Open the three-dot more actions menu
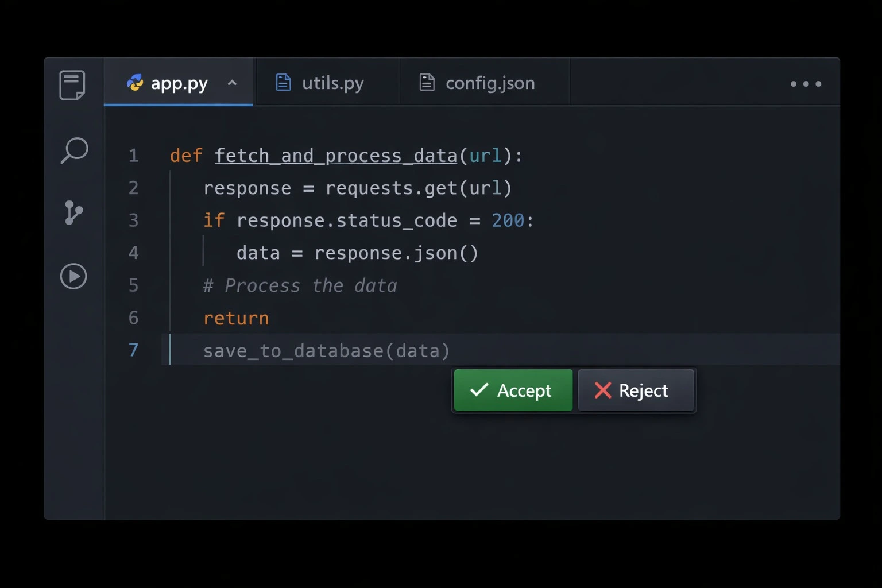 [806, 84]
